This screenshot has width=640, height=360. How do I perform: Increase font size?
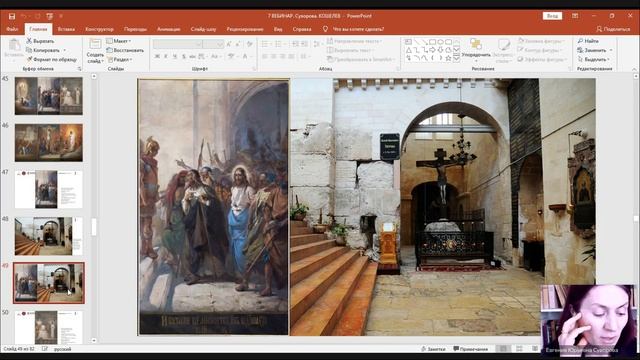229,44
